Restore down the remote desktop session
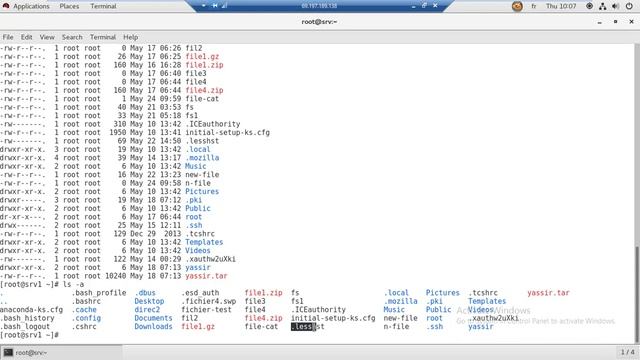The image size is (640, 360). click(424, 6)
